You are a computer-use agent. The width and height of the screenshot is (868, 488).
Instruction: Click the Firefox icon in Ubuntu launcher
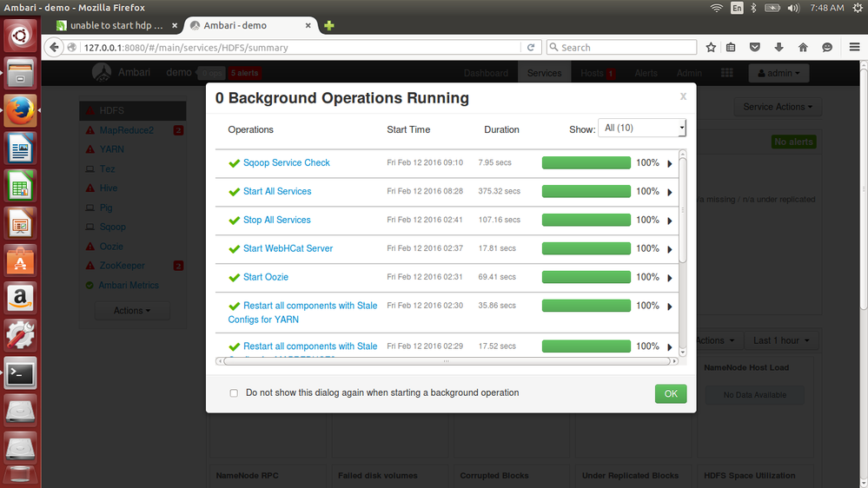pos(20,111)
